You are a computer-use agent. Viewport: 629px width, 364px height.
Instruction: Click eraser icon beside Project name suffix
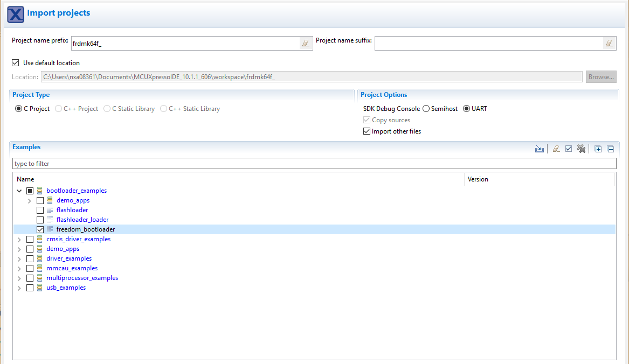610,44
